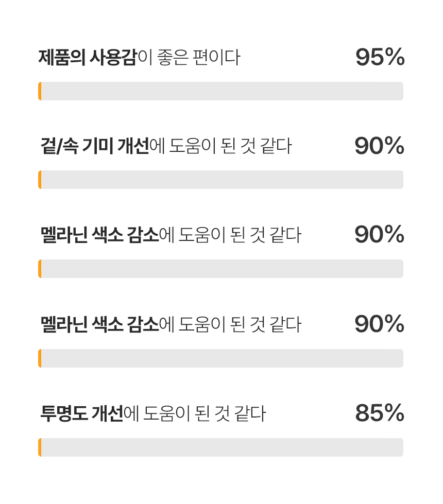Click the 90% beside 겉/속 기미 개선
The height and width of the screenshot is (504, 443).
(x=379, y=146)
